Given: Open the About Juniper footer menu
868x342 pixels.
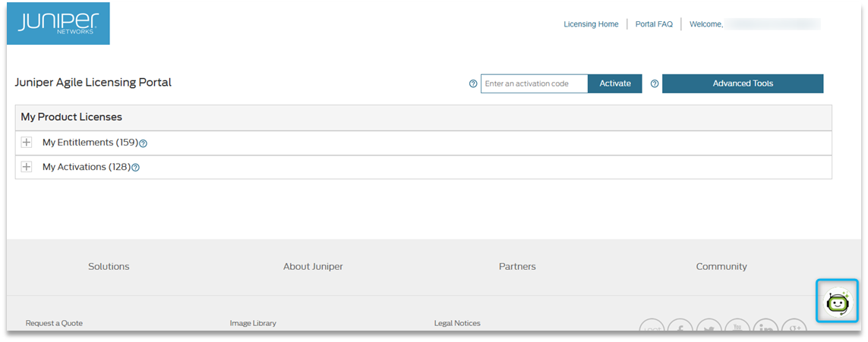Looking at the screenshot, I should pyautogui.click(x=313, y=266).
